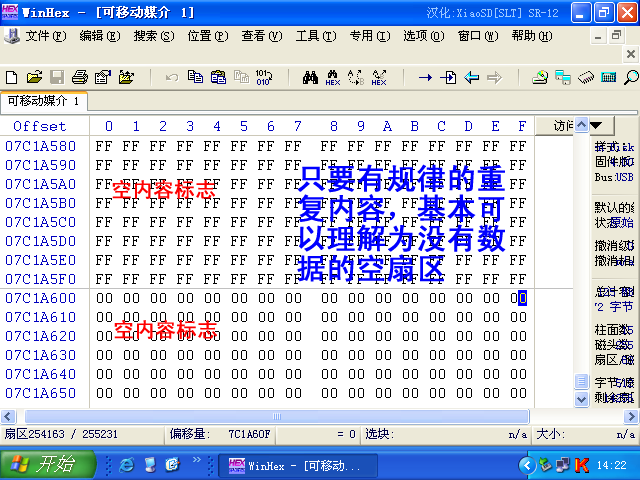640x480 pixels.
Task: Click the blue Back arrow icon
Action: 471,77
